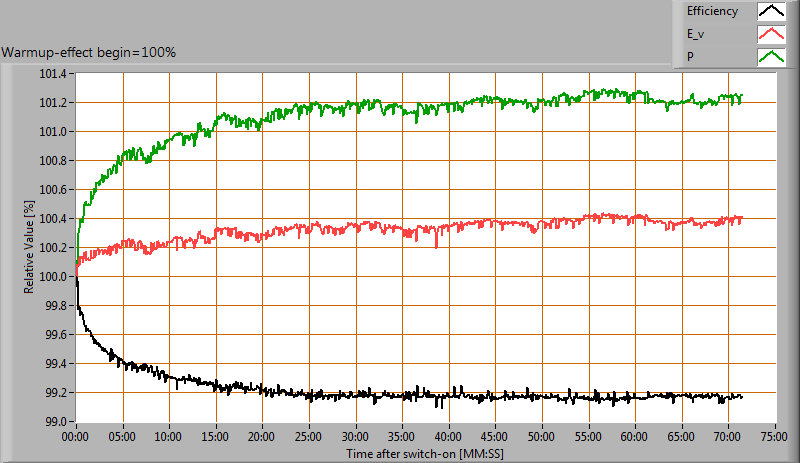Click the green P plot sample icon
The height and width of the screenshot is (463, 800).
(x=770, y=56)
